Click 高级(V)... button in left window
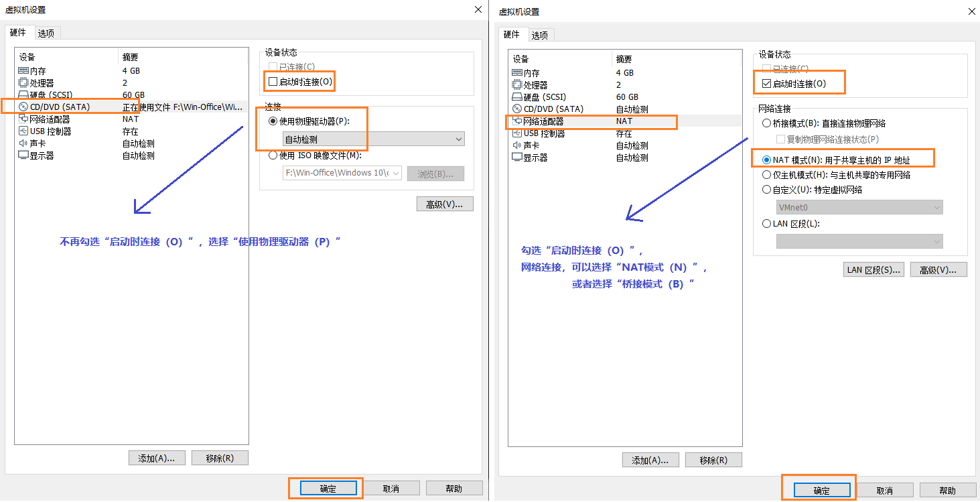Image resolution: width=980 pixels, height=502 pixels. pos(445,204)
